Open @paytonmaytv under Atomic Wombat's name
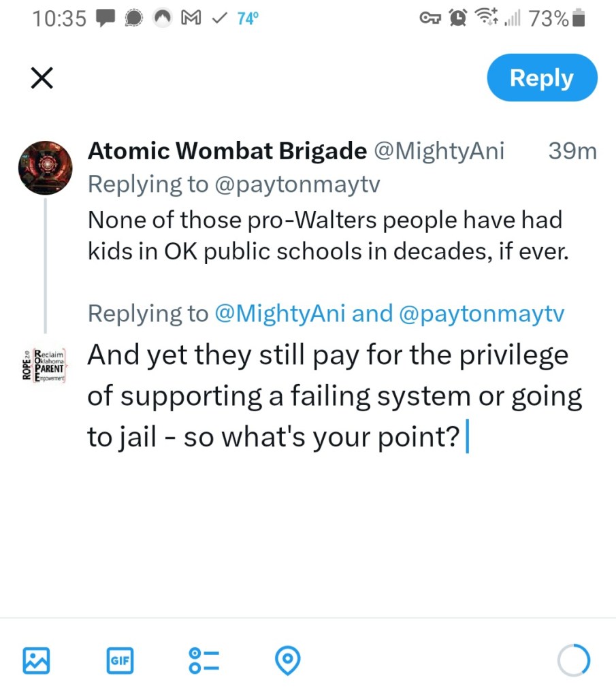 (x=297, y=184)
